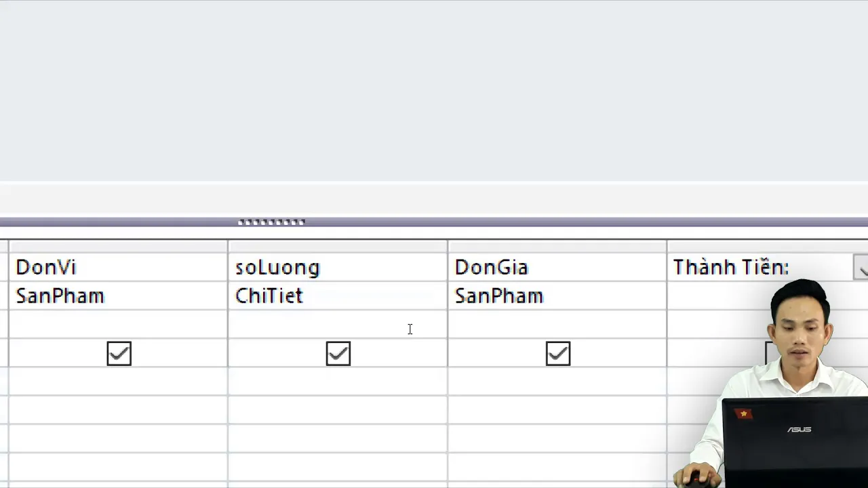Uncheck the Show box for soLuong column
Image resolution: width=868 pixels, height=488 pixels.
pyautogui.click(x=338, y=353)
